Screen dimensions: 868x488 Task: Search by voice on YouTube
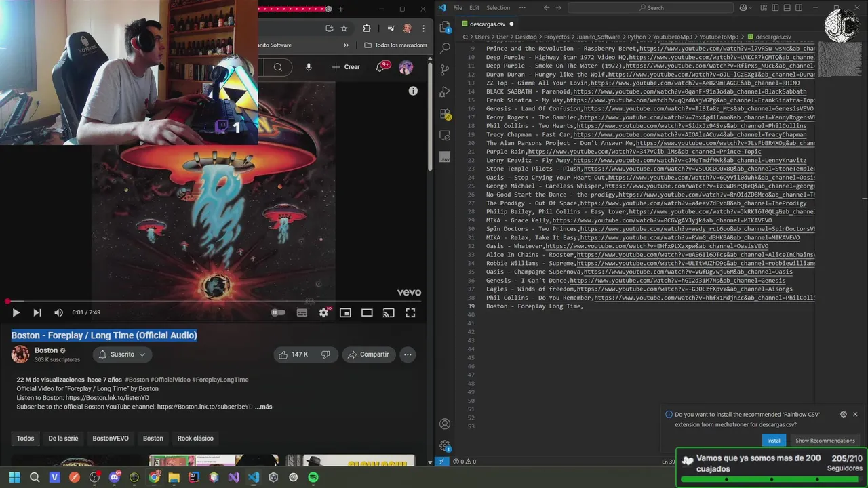point(309,67)
